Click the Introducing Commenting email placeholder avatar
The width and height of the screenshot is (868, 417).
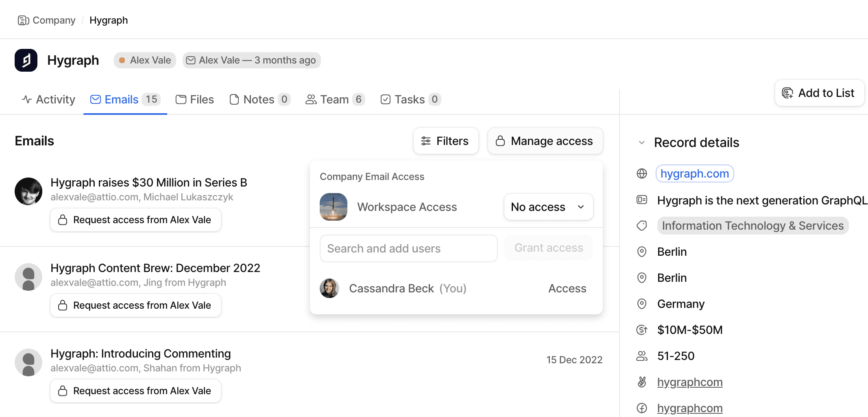(x=28, y=362)
